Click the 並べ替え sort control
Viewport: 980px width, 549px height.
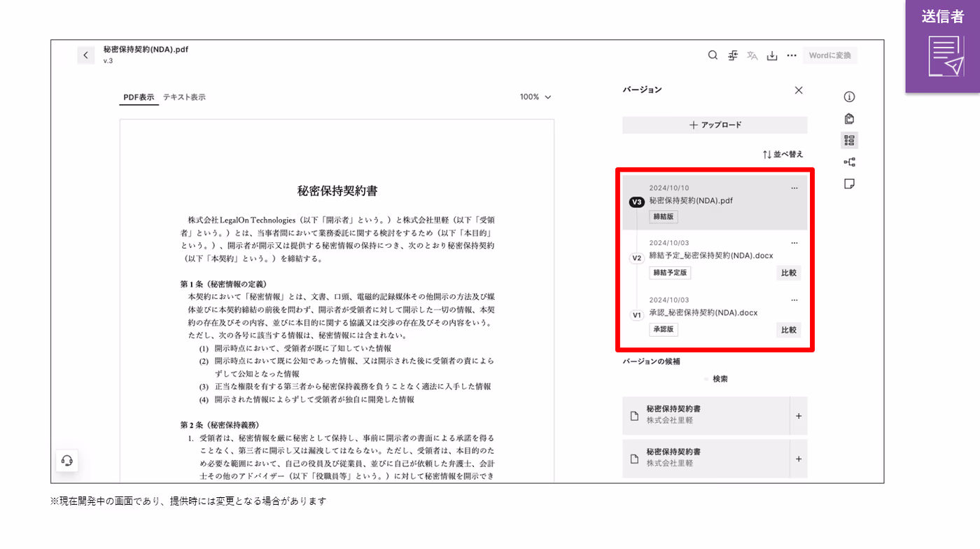783,154
